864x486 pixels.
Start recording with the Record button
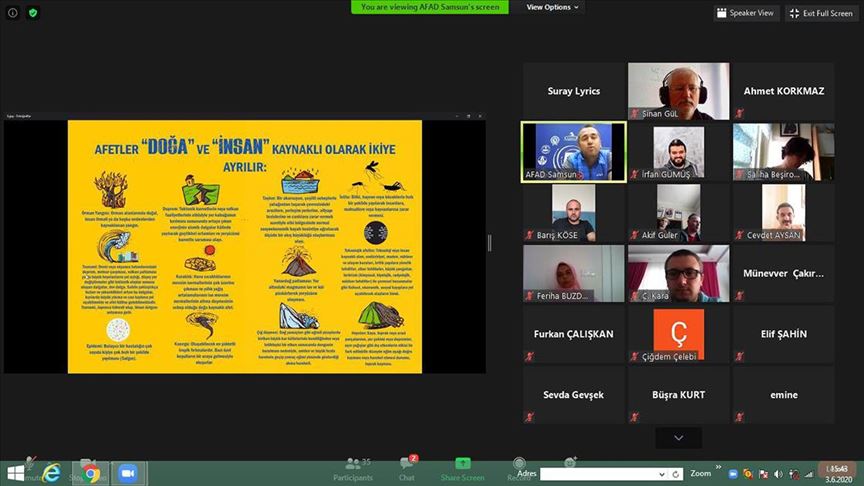pos(519,468)
